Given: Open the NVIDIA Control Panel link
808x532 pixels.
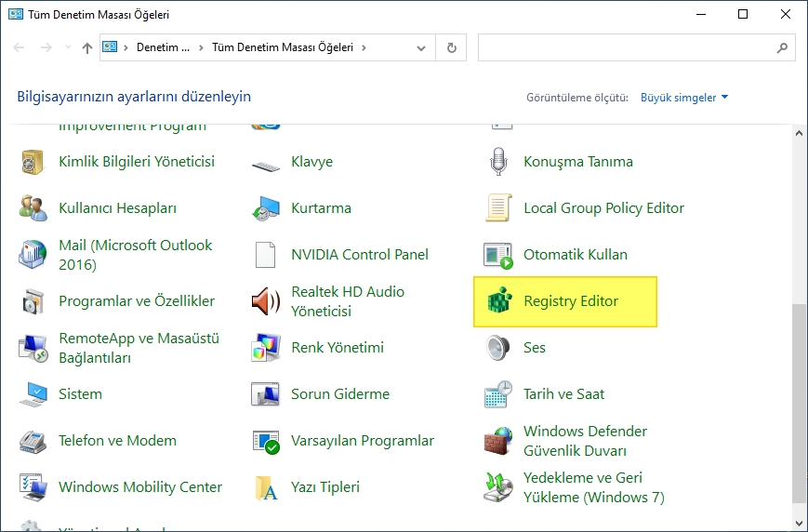Looking at the screenshot, I should 360,255.
